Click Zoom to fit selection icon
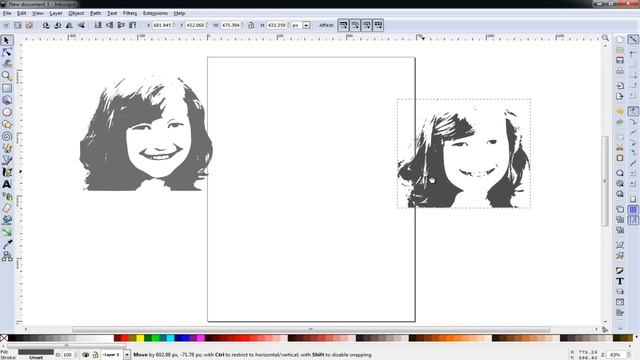Screen dimensions: 640x360 [620, 173]
